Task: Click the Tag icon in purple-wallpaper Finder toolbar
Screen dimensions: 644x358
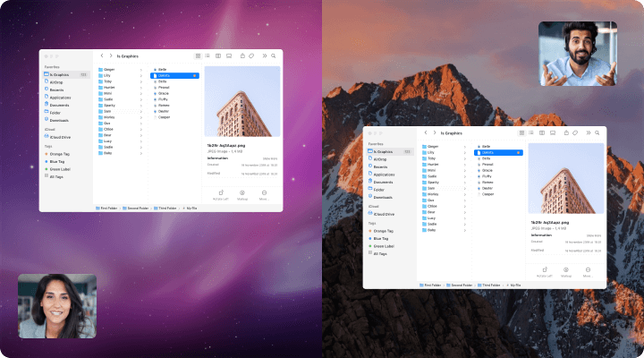Action: click(x=251, y=55)
